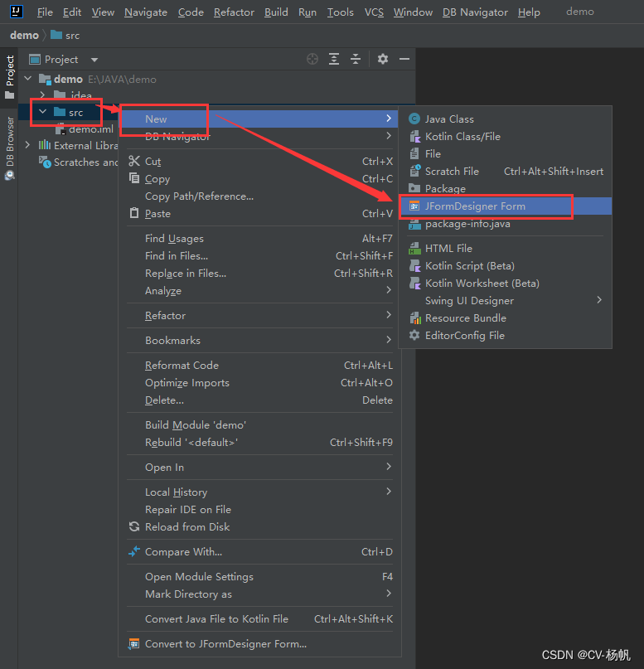Click the Reload from Disk refresh icon

click(134, 526)
